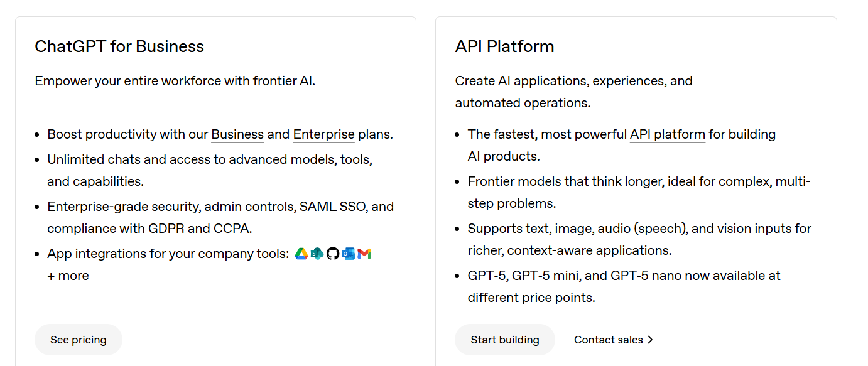Click the API Platform heading

(504, 46)
